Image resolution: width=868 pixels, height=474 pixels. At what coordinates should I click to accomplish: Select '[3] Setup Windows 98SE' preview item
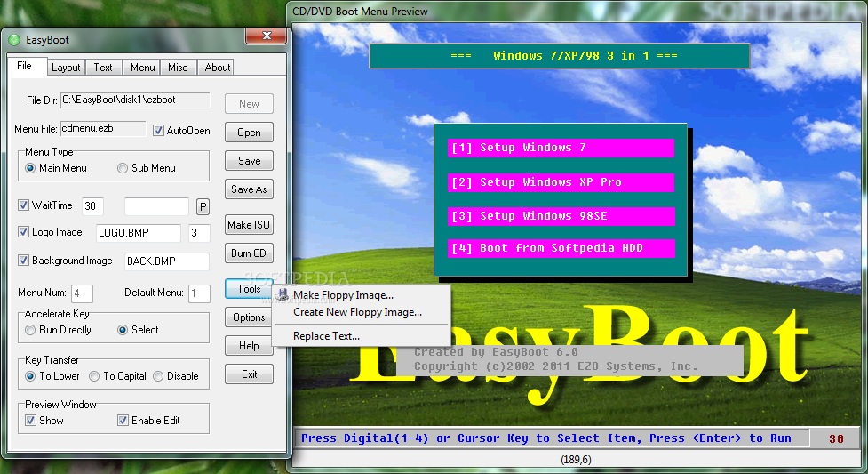[561, 215]
